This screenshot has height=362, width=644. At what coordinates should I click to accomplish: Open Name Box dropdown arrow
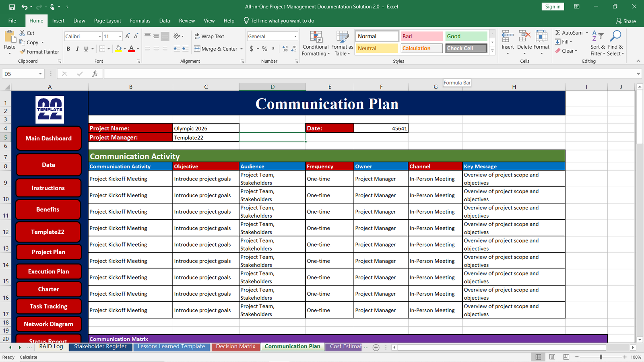[x=40, y=74]
